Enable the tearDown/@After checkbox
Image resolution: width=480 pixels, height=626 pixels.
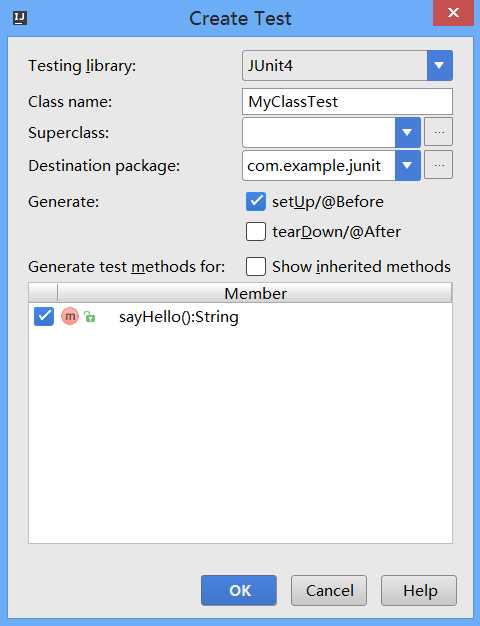click(x=256, y=232)
